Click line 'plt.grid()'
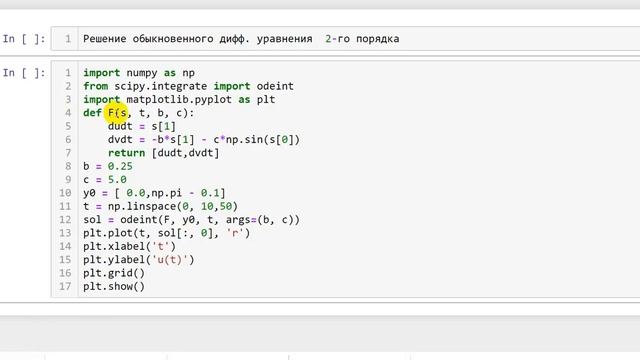The height and width of the screenshot is (360, 640). tap(114, 273)
